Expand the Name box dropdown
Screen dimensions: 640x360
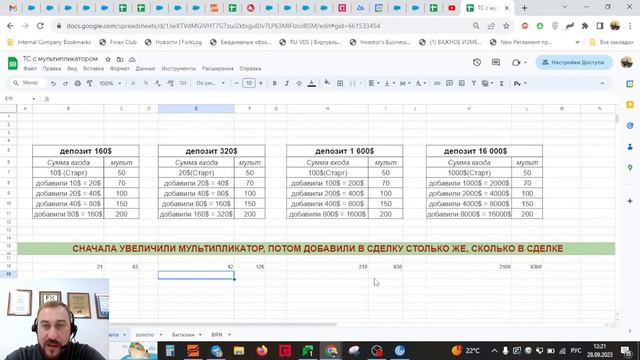pos(33,99)
